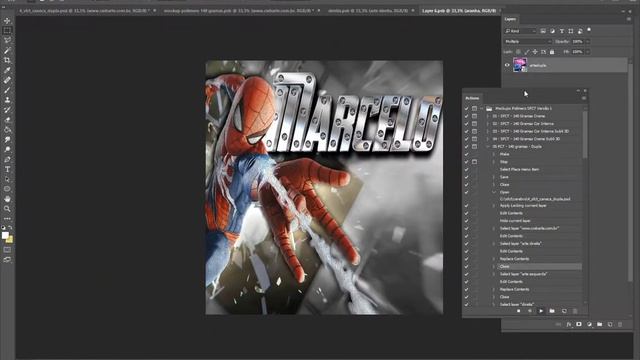Click New Adjustment Layer icon in Layers panel
This screenshot has width=640, height=360.
[589, 324]
